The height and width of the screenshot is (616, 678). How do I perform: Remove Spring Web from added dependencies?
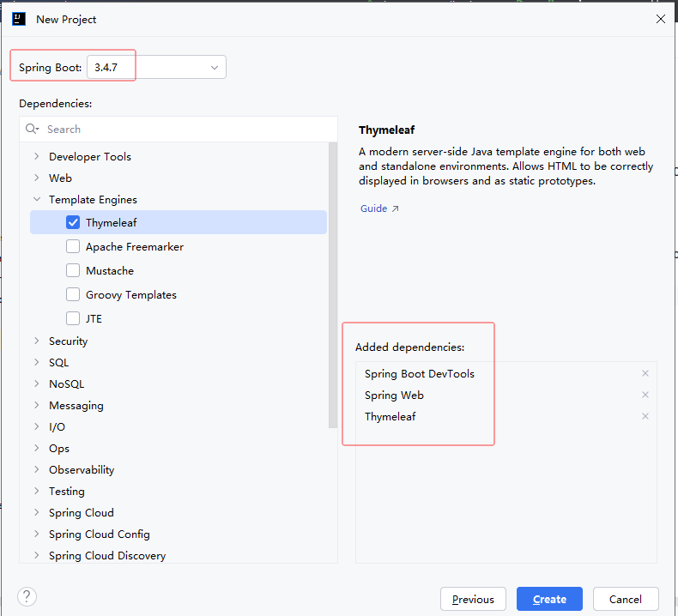tap(645, 395)
